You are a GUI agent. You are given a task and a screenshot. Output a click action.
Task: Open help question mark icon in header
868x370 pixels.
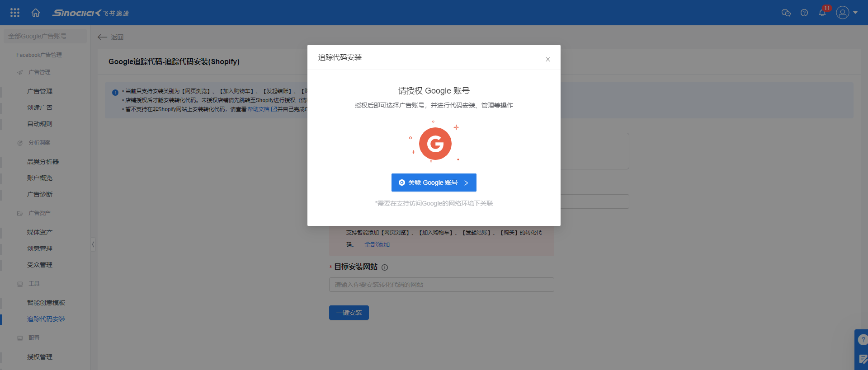(804, 13)
